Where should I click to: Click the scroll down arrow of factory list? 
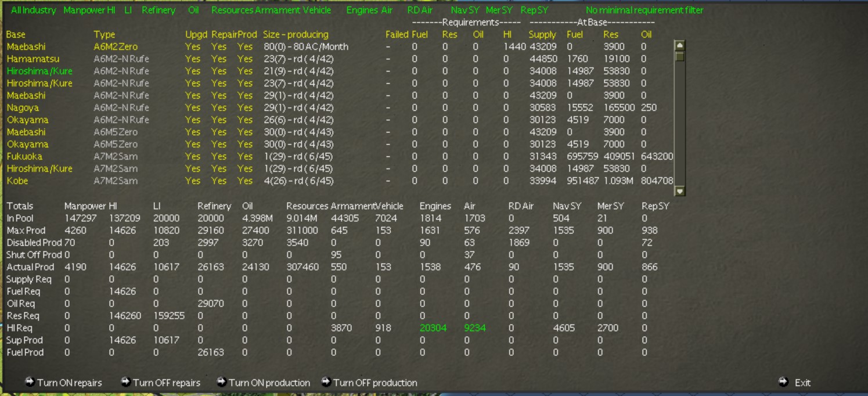[x=680, y=190]
